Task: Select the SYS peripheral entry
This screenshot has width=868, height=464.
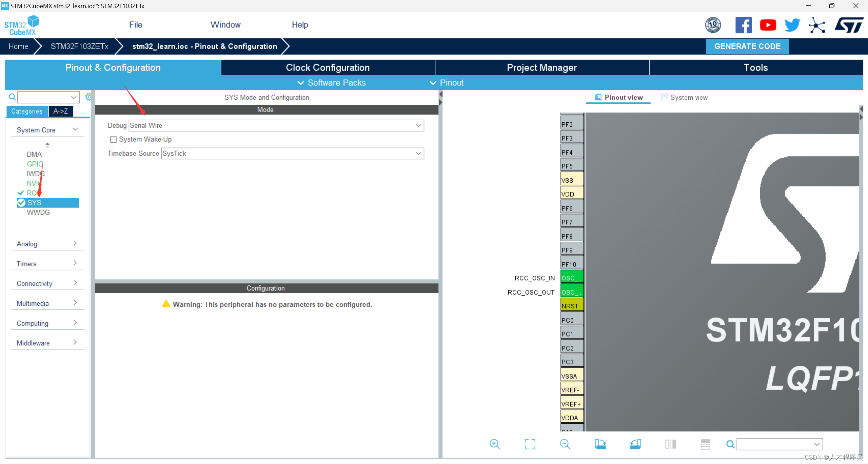Action: coord(48,203)
